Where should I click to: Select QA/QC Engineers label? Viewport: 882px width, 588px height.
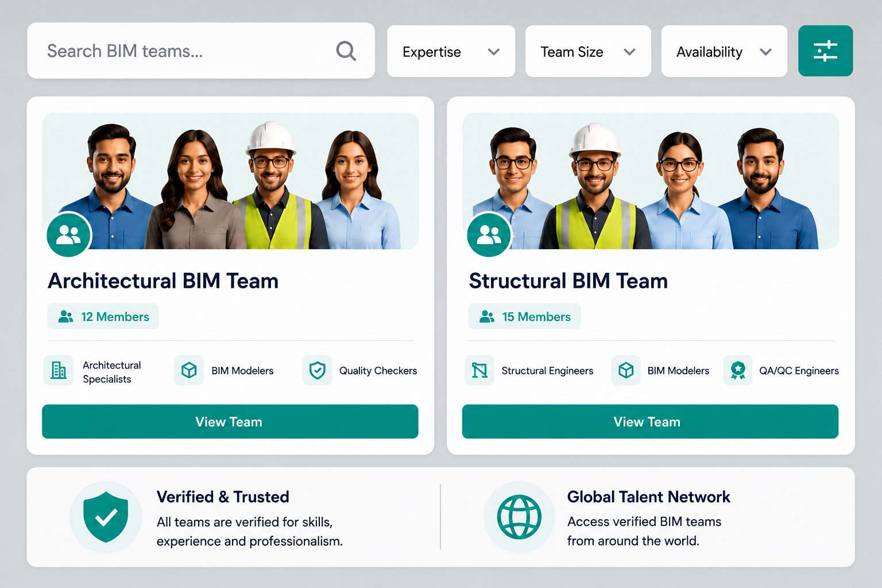[799, 371]
